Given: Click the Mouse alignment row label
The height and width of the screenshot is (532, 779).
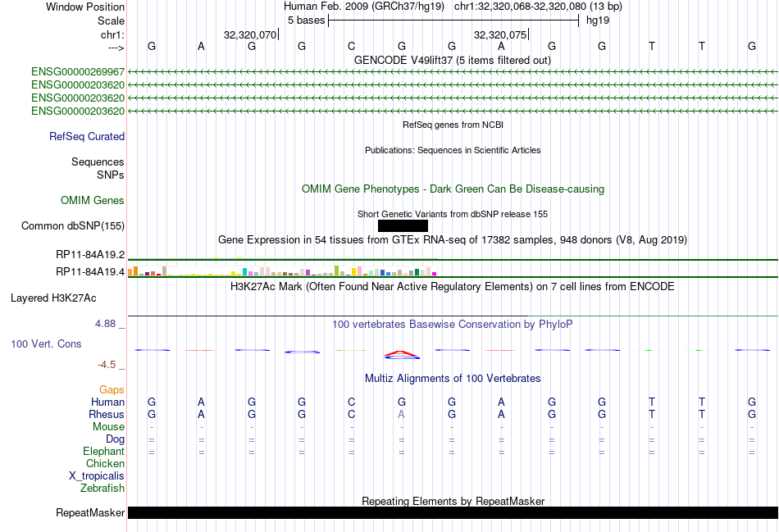Looking at the screenshot, I should [108, 427].
